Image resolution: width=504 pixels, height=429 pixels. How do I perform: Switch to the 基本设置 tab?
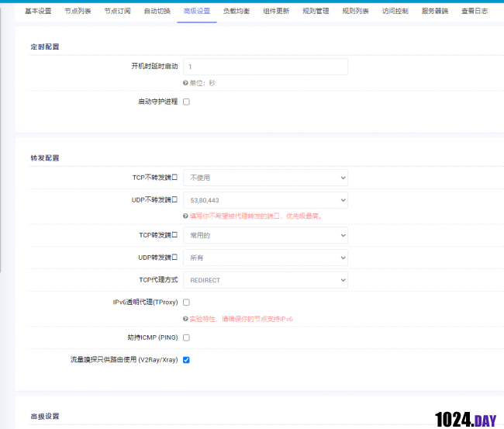38,12
